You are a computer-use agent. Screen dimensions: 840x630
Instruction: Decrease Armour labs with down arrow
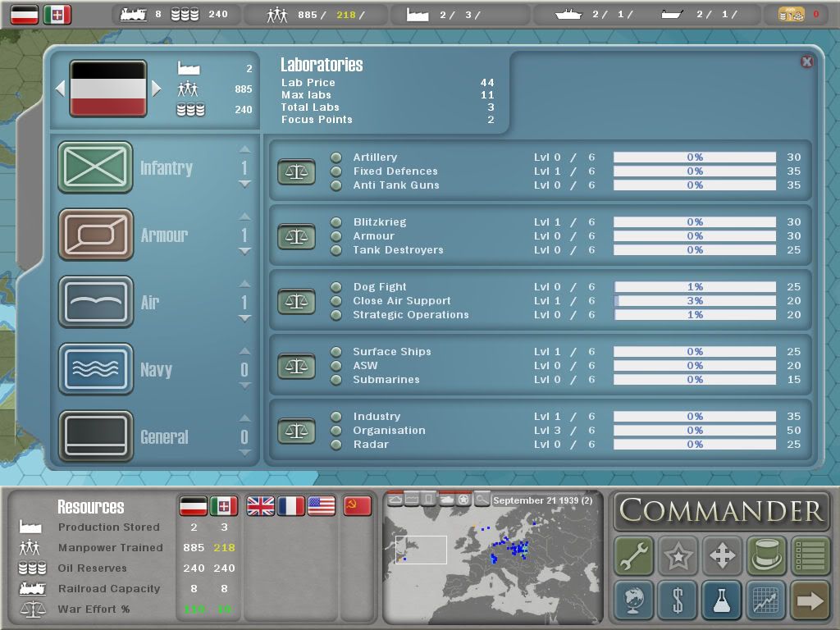[244, 251]
